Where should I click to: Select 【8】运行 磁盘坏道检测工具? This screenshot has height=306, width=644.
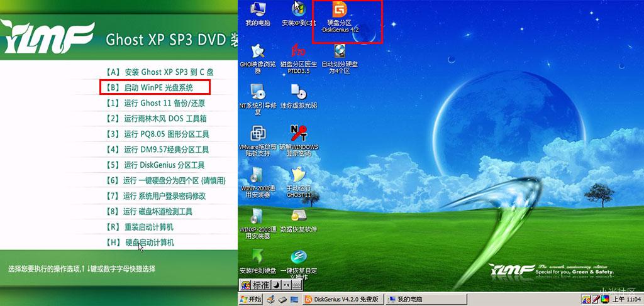(148, 212)
